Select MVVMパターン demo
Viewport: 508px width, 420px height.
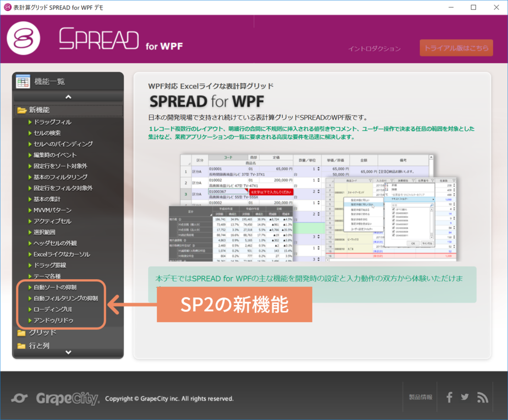pos(53,210)
